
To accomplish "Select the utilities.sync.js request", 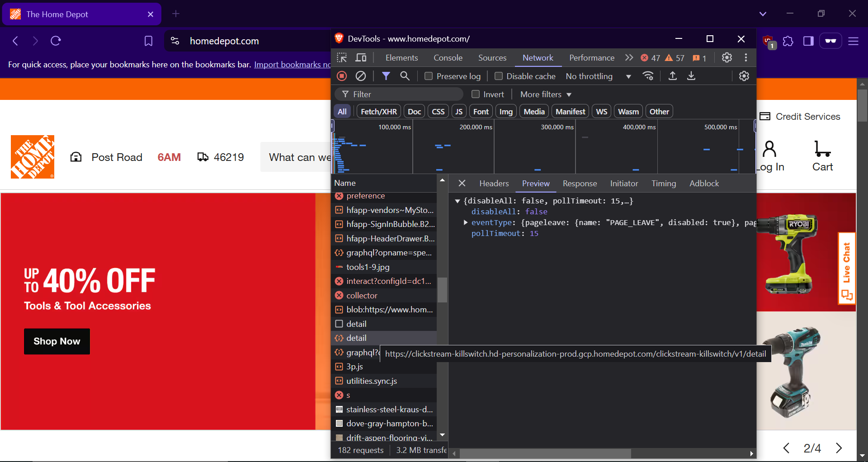I will (x=384, y=381).
